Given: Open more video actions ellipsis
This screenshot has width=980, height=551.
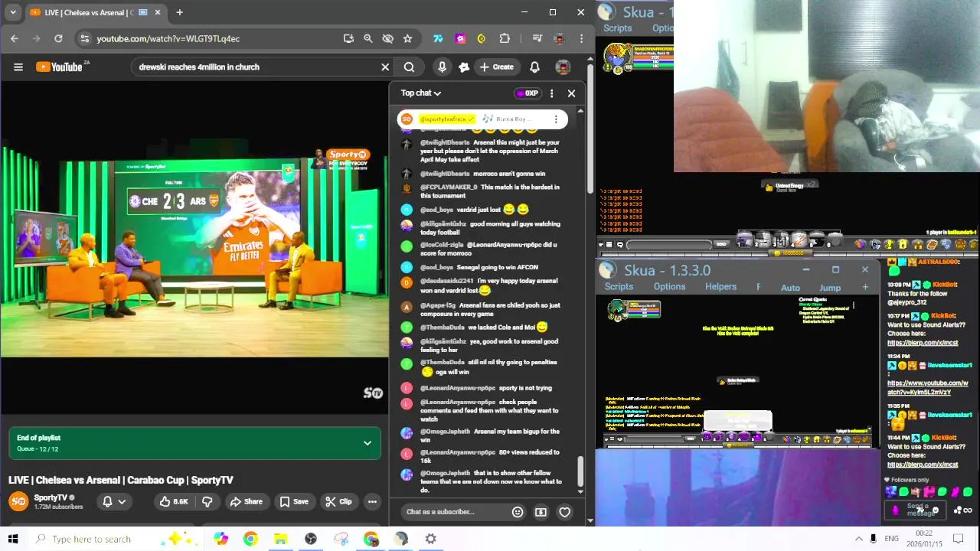Looking at the screenshot, I should pos(372,502).
